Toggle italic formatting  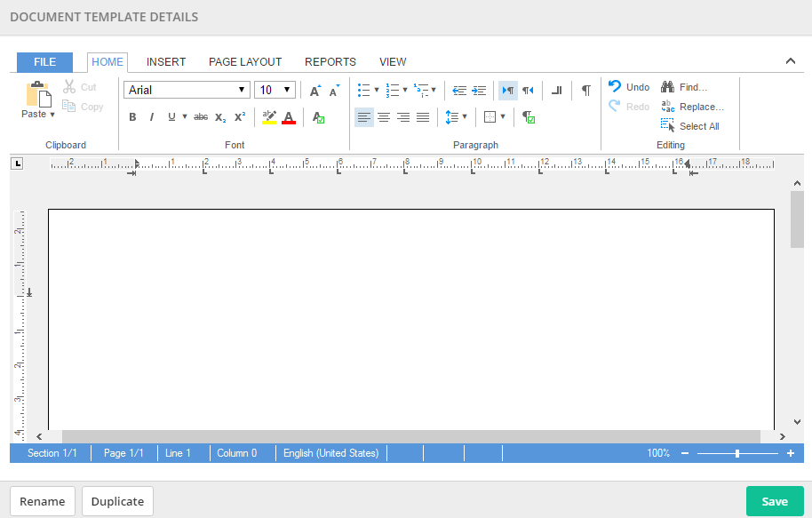(152, 117)
